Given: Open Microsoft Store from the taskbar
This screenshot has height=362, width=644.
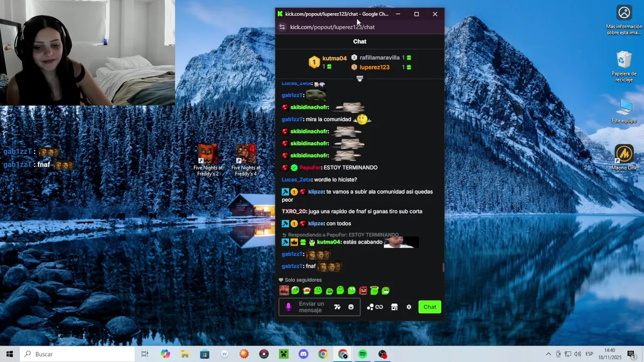Looking at the screenshot, I should [x=205, y=354].
